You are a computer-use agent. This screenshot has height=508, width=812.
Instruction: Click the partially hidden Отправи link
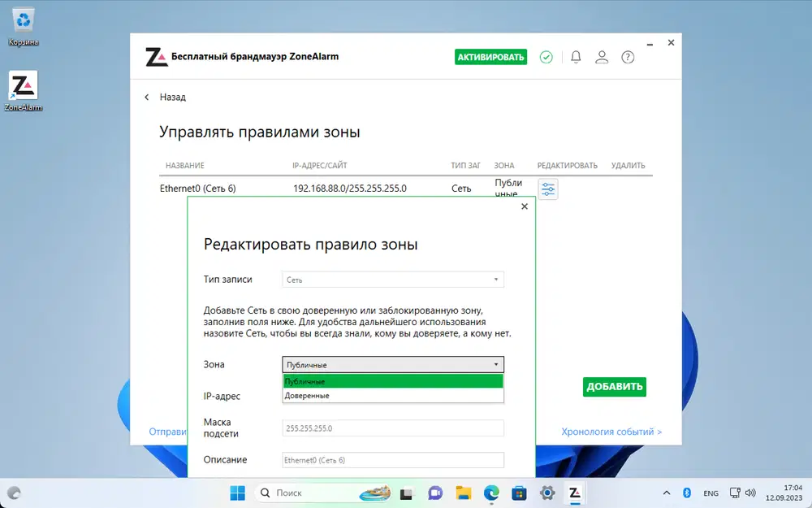[168, 432]
